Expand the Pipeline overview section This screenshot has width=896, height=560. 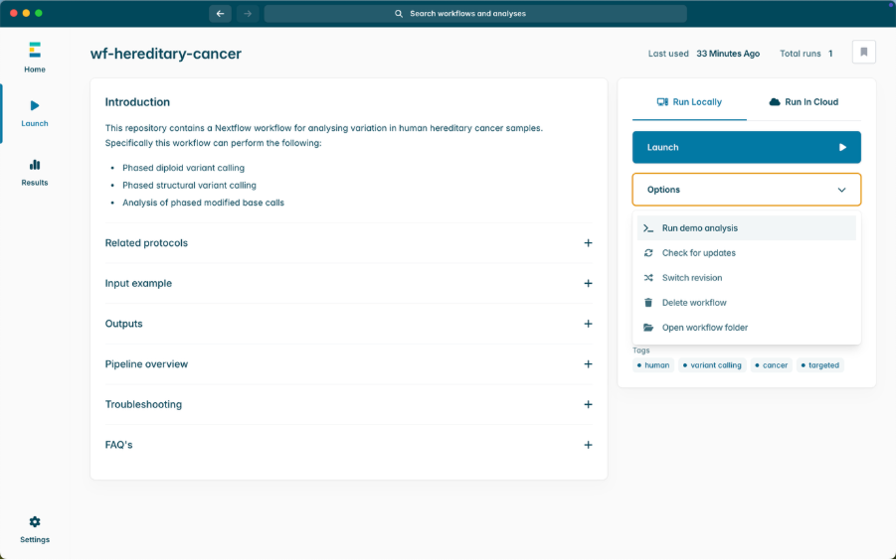click(349, 364)
